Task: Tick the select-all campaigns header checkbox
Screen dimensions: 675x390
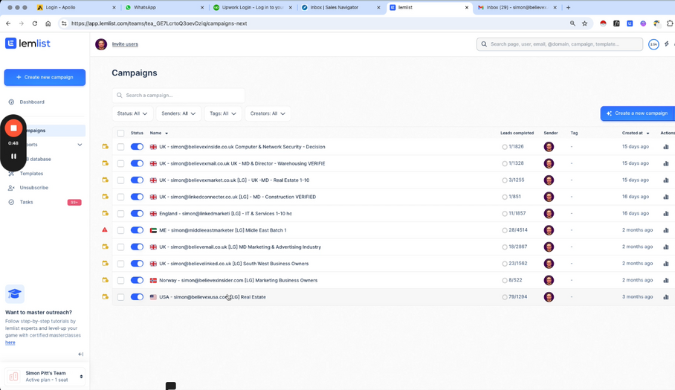Action: tap(121, 133)
